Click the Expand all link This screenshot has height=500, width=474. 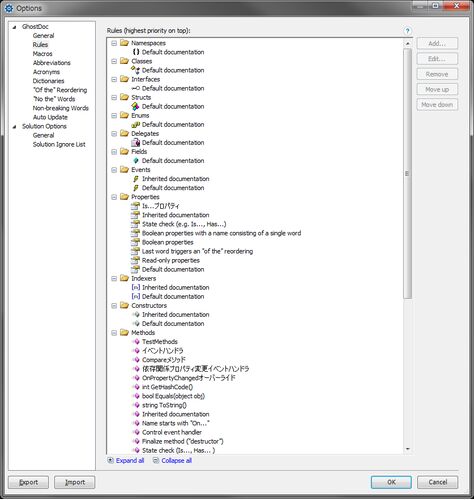130,460
